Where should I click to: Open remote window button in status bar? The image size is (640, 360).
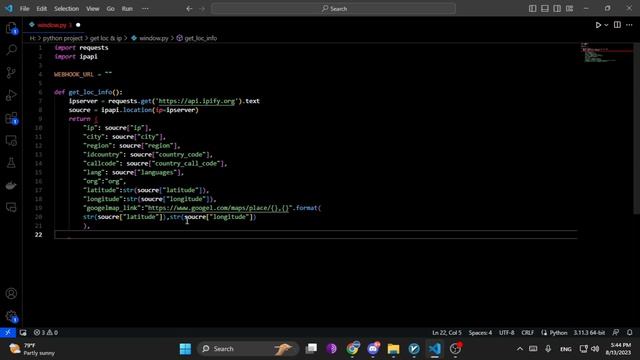[x=8, y=332]
